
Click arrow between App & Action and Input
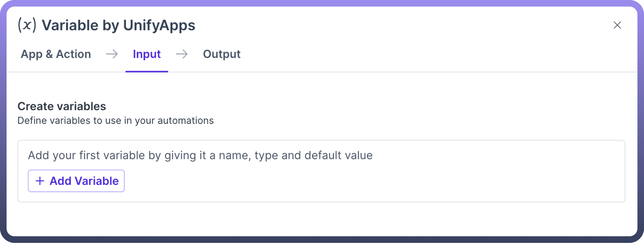112,54
